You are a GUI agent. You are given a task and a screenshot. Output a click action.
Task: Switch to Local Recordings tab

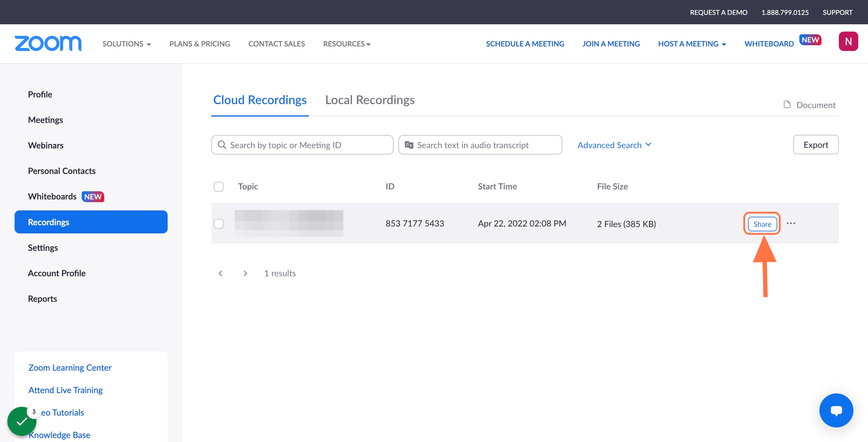click(x=370, y=100)
